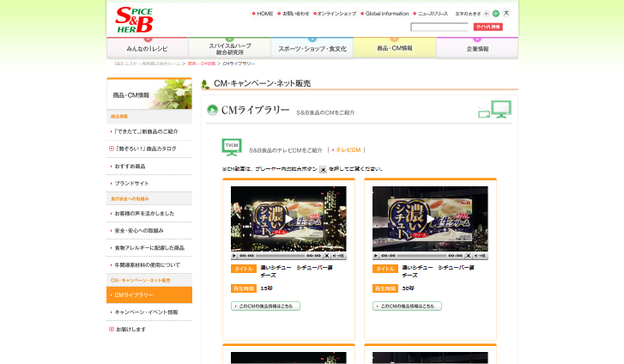Center play overlay on 30-second CM video
624x364 pixels.
point(430,219)
